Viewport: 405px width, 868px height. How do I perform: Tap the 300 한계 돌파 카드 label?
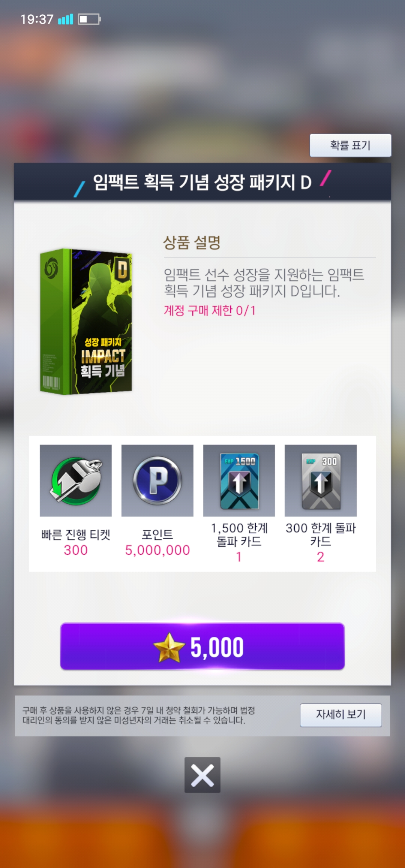click(x=321, y=535)
